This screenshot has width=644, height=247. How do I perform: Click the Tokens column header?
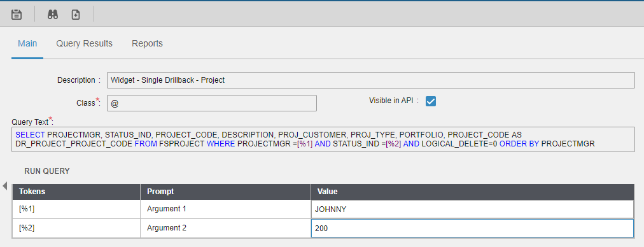[76, 192]
